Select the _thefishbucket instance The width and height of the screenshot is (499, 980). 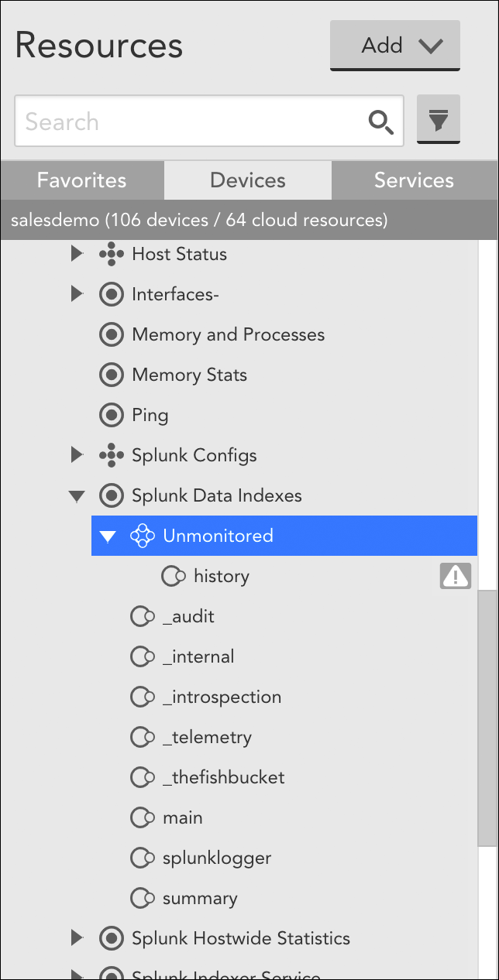pyautogui.click(x=224, y=777)
